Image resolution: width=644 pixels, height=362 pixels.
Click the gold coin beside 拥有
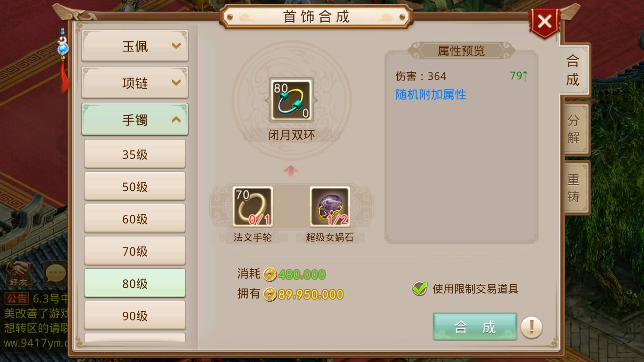270,294
